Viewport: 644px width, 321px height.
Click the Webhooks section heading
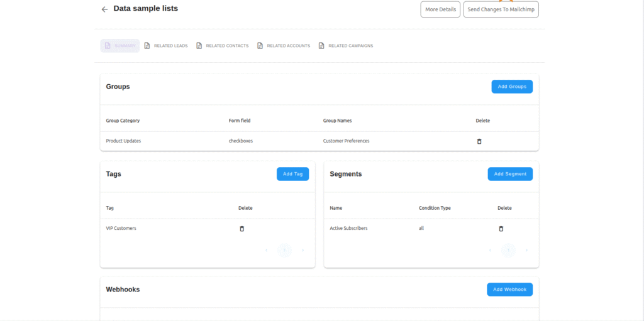[123, 290]
